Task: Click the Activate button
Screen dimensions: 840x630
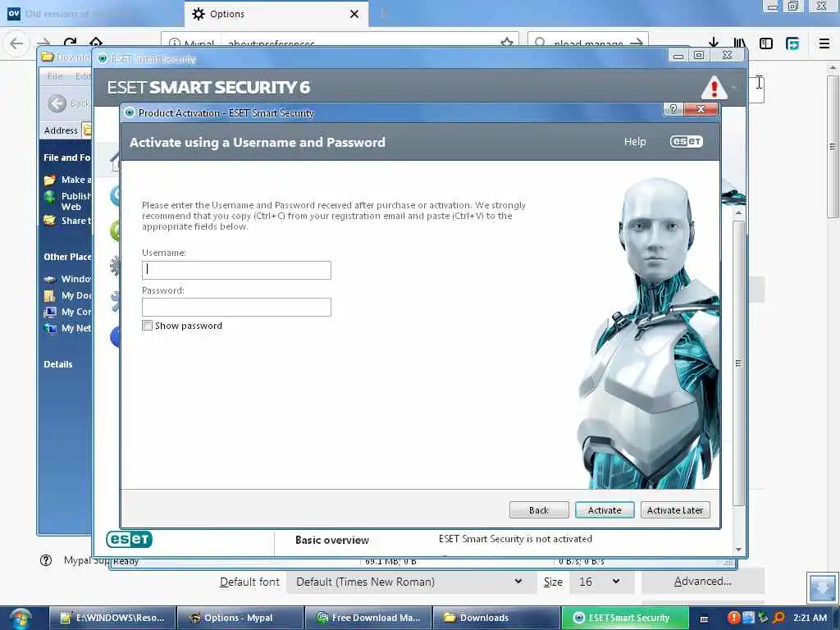Action: click(x=605, y=510)
